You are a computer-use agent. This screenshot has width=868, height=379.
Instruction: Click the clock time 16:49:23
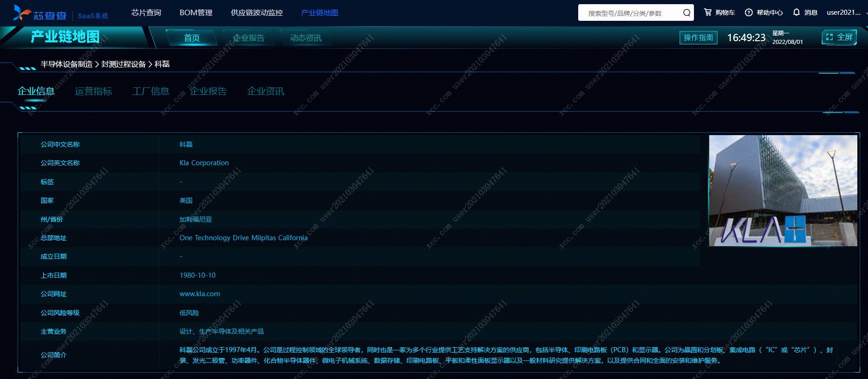[x=746, y=37]
